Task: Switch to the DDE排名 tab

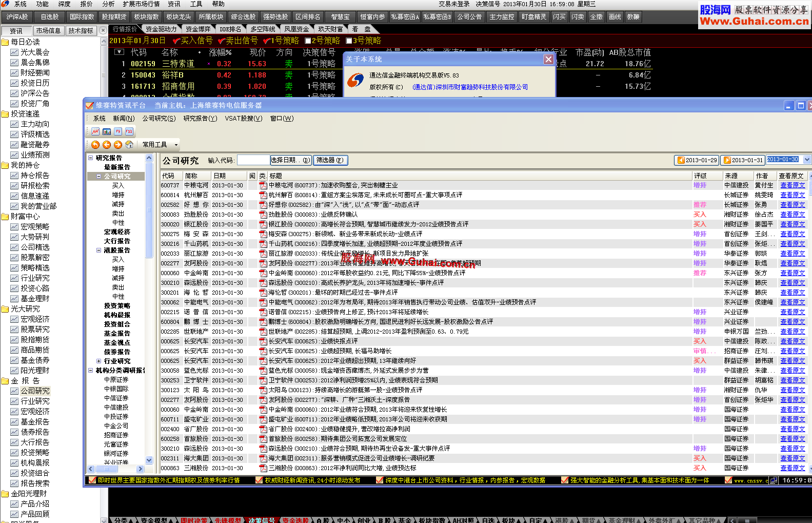Action: point(230,29)
